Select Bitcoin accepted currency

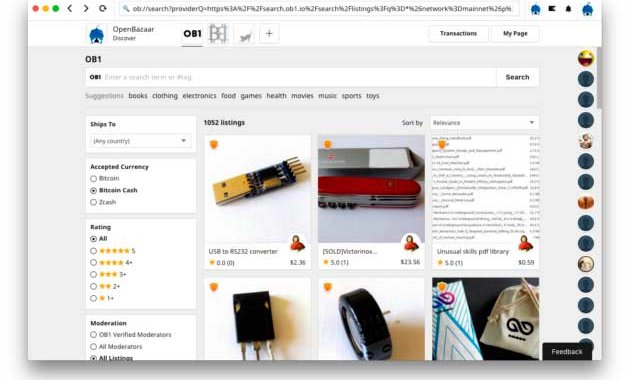click(93, 179)
